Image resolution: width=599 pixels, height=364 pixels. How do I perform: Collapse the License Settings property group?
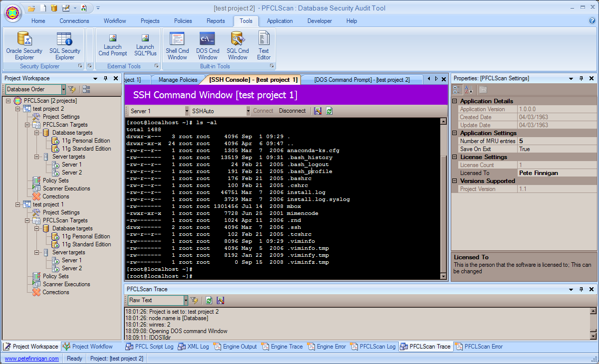(x=455, y=157)
